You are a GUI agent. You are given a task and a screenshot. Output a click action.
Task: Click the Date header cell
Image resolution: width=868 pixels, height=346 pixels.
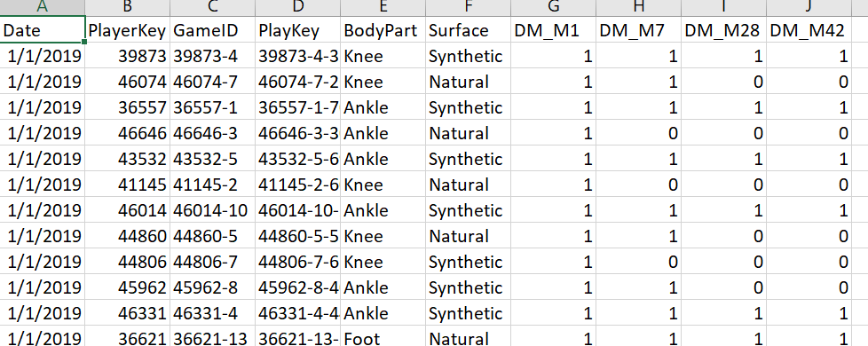(x=42, y=30)
